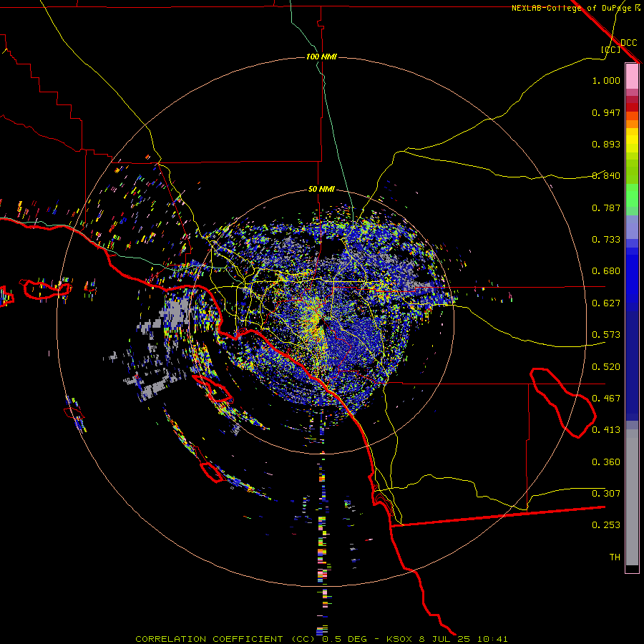The width and height of the screenshot is (644, 644).
Task: Click the 0.947 scale value
Action: (606, 112)
